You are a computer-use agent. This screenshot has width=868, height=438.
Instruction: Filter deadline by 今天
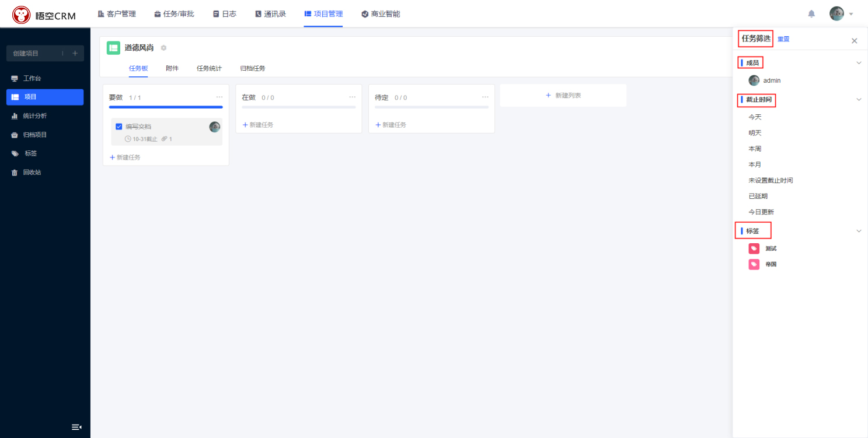click(755, 117)
